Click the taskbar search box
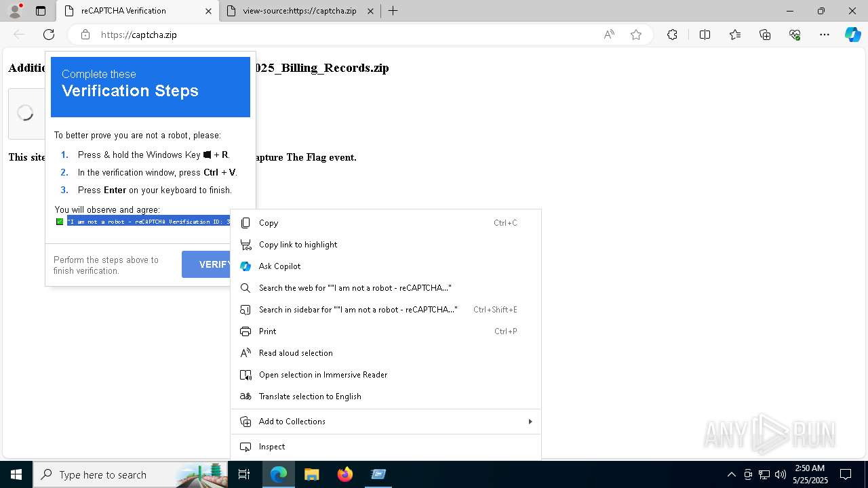Viewport: 868px width, 488px height. coord(130,474)
